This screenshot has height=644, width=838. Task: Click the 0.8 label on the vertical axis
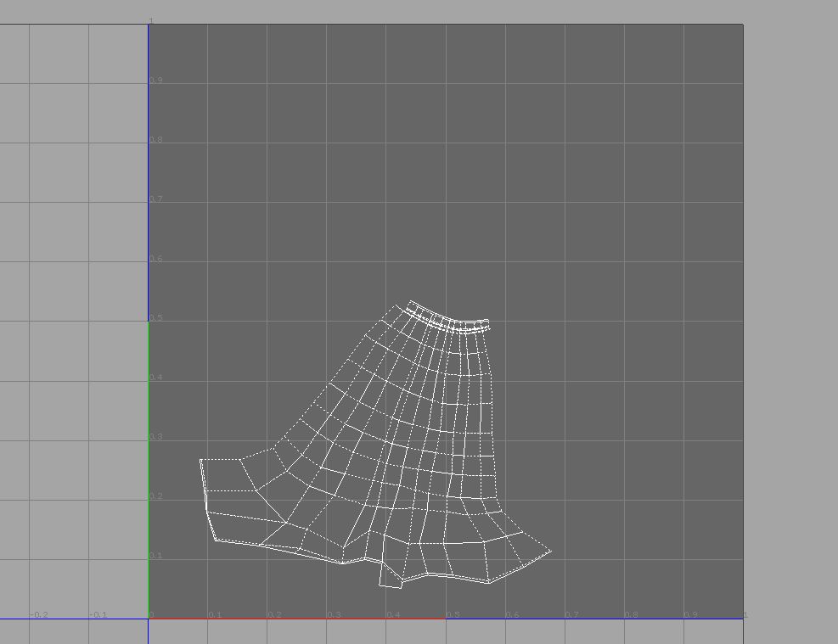click(x=156, y=139)
